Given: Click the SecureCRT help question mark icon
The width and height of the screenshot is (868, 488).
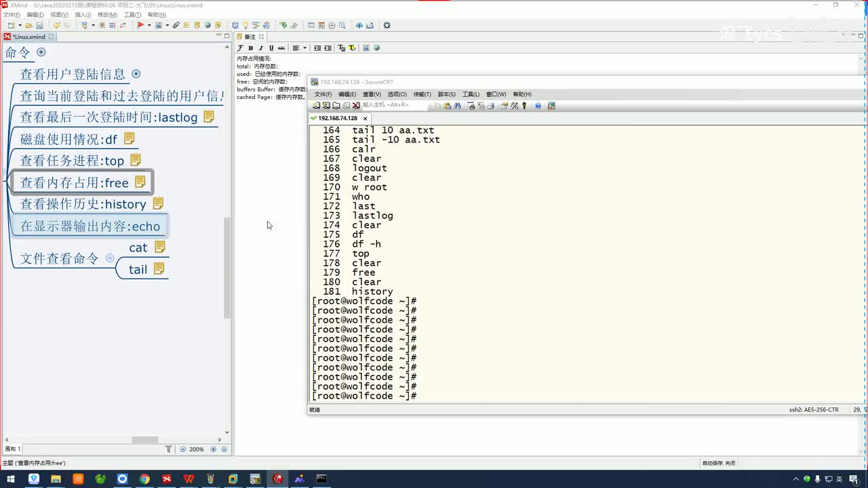Looking at the screenshot, I should (538, 106).
